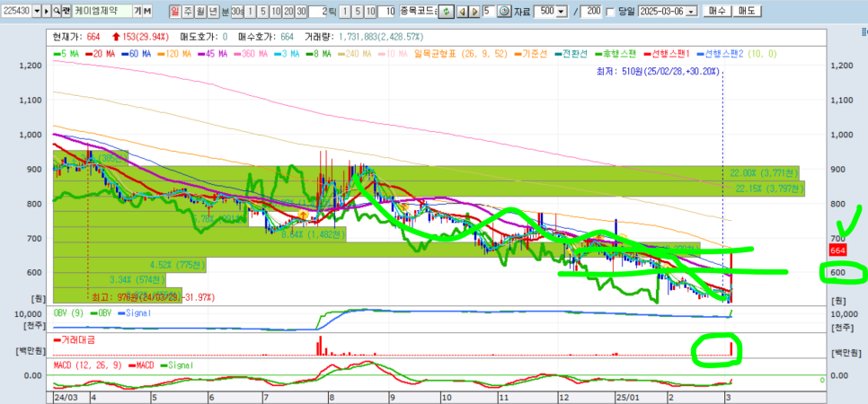
Task: Select the 20-minute interval button
Action: (x=288, y=11)
